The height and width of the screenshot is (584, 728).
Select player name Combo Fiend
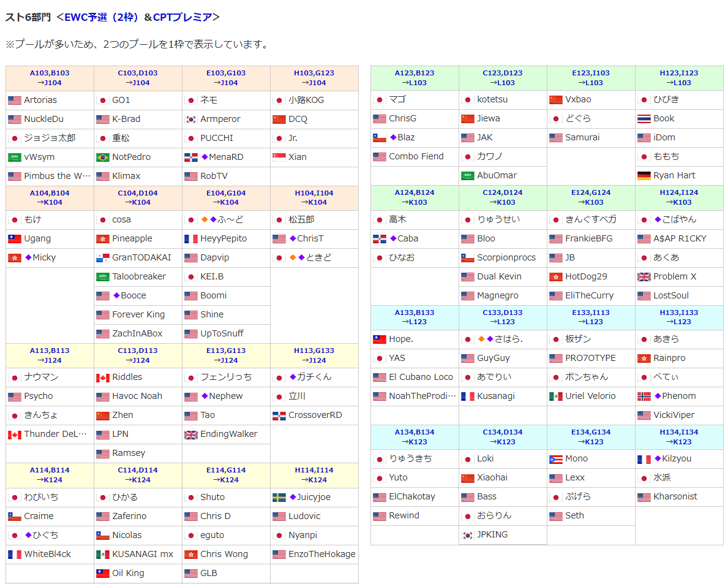click(x=416, y=156)
